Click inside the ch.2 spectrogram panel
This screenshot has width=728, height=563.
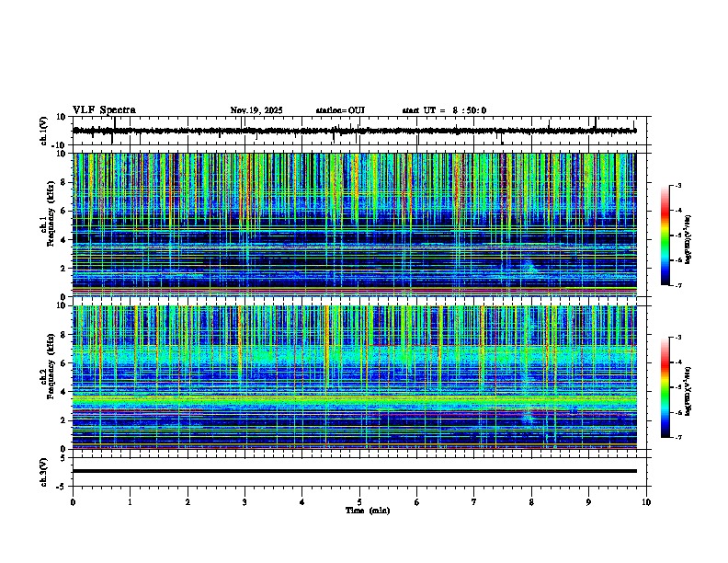coord(354,377)
